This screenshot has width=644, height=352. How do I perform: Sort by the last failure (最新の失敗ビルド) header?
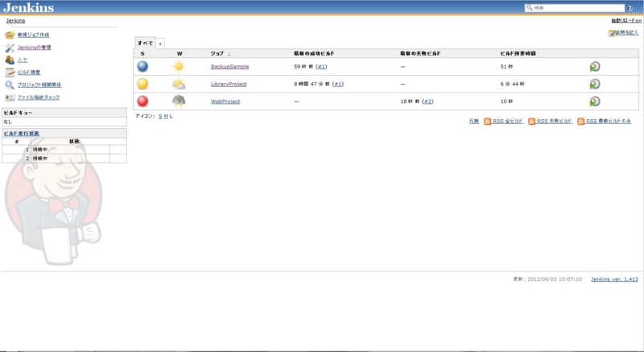tap(420, 53)
